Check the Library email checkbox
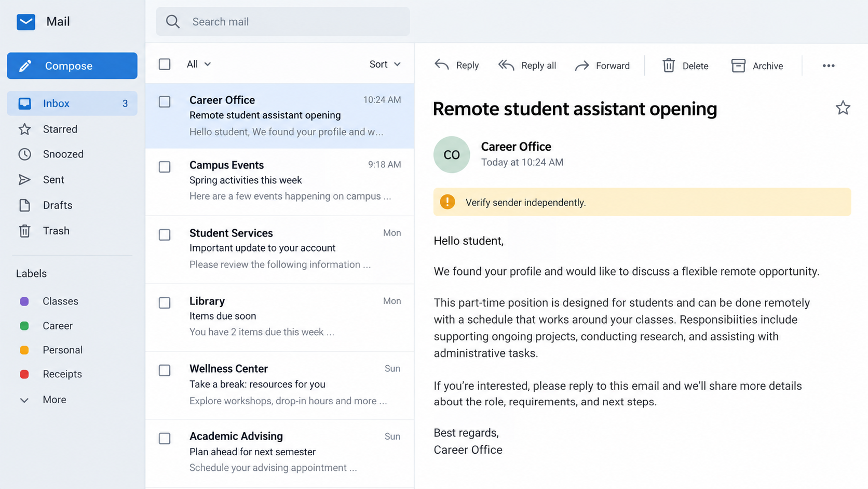Image resolution: width=868 pixels, height=489 pixels. 165,303
